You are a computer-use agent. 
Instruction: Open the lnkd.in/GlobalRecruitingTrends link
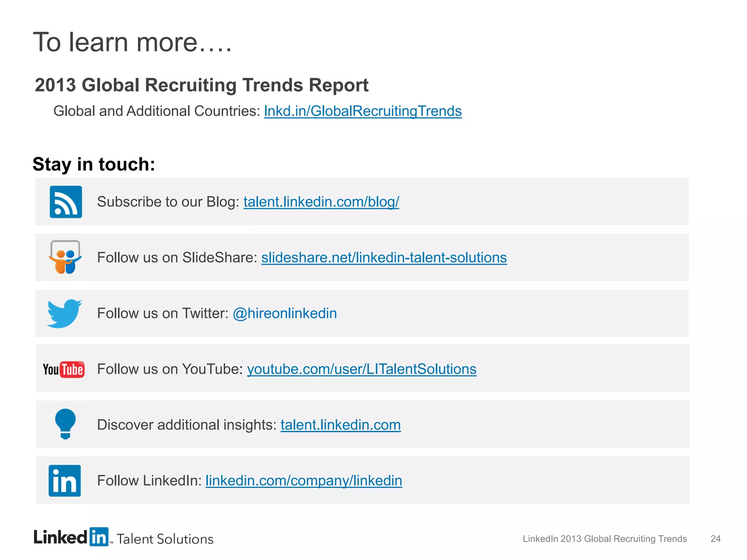point(363,111)
